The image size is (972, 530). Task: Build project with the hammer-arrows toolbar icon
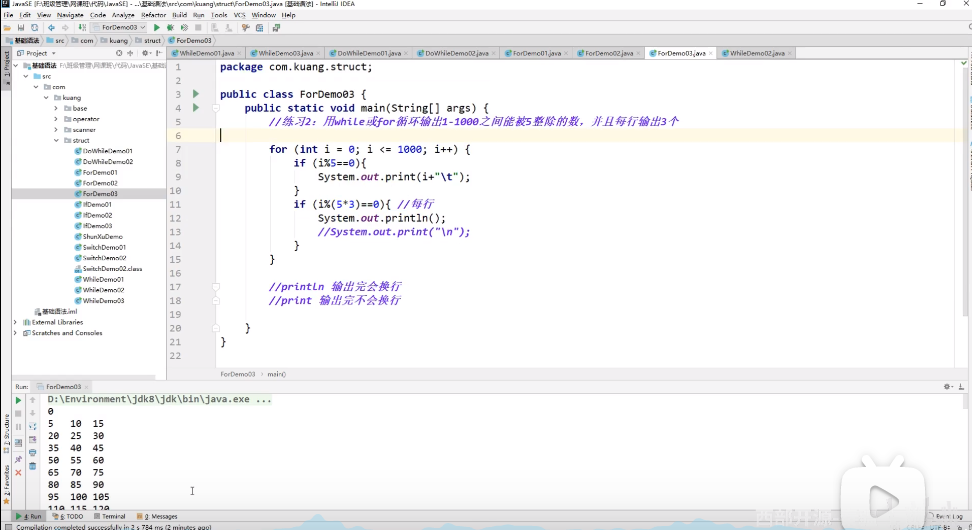82,28
